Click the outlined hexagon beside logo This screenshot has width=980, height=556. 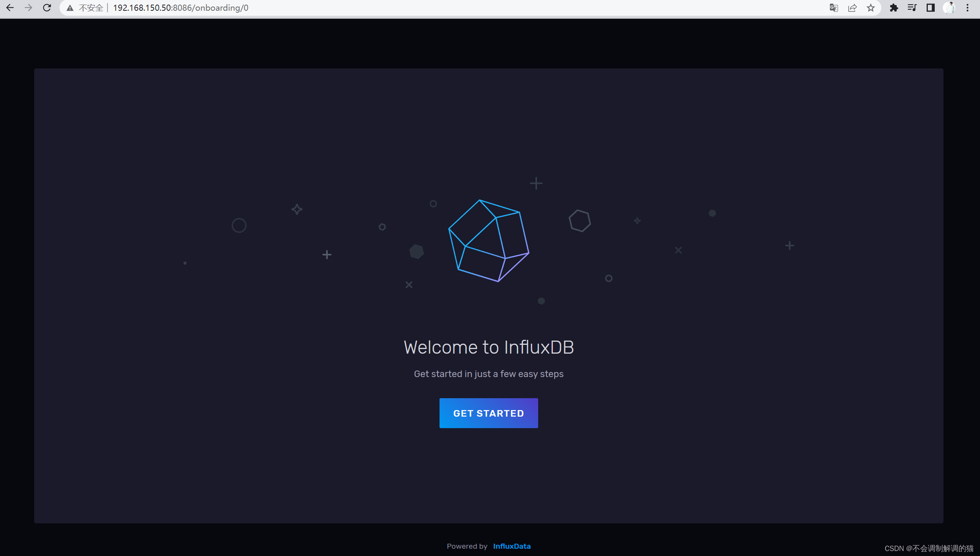580,221
